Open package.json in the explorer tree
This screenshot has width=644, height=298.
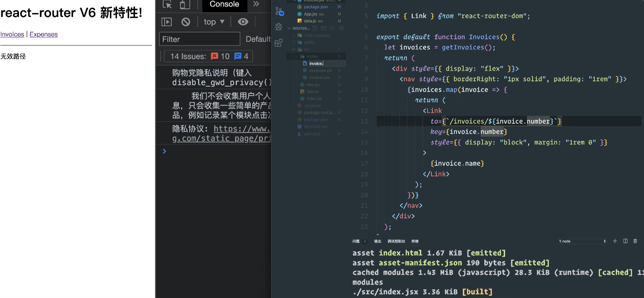[x=316, y=120]
